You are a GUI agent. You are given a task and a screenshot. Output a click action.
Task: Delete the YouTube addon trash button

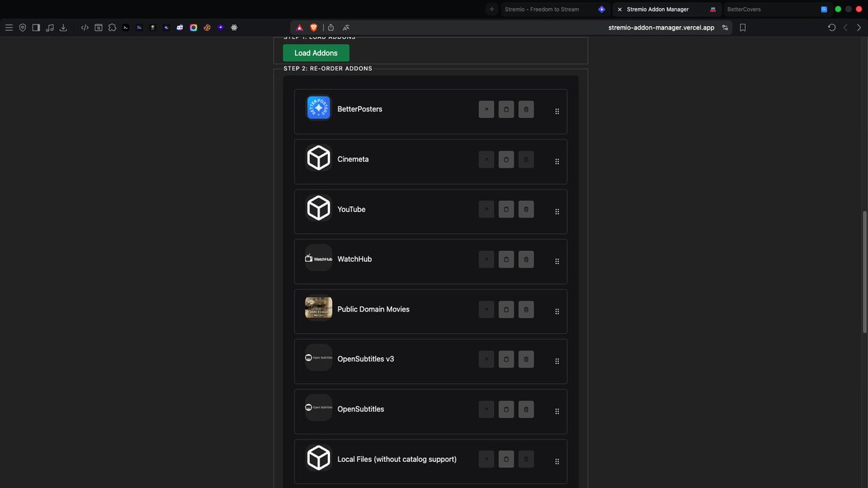(526, 209)
